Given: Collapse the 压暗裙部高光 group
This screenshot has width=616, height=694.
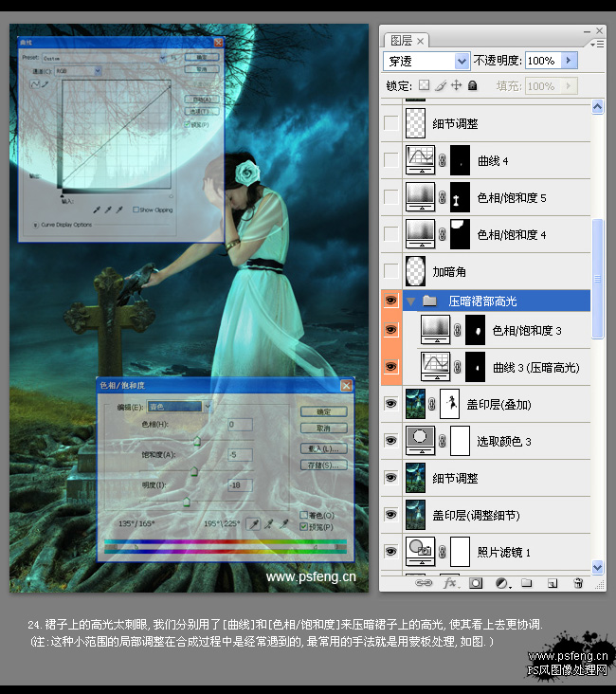Looking at the screenshot, I should (x=411, y=301).
